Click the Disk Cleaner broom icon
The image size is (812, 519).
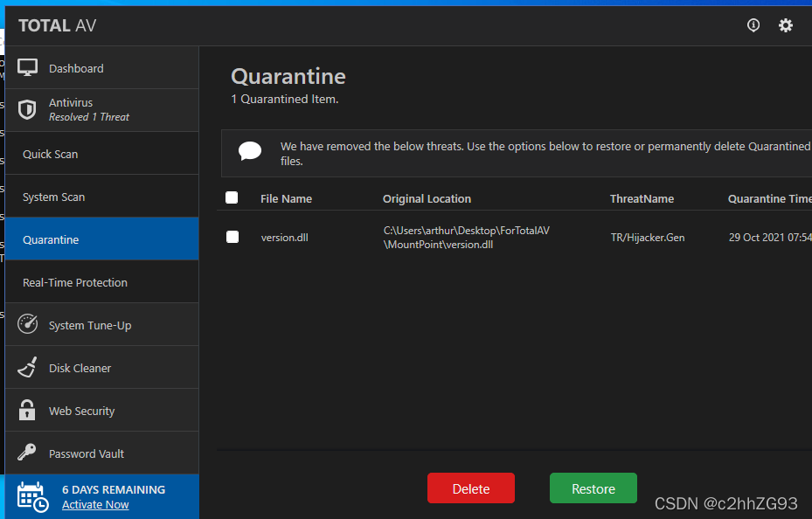click(27, 367)
